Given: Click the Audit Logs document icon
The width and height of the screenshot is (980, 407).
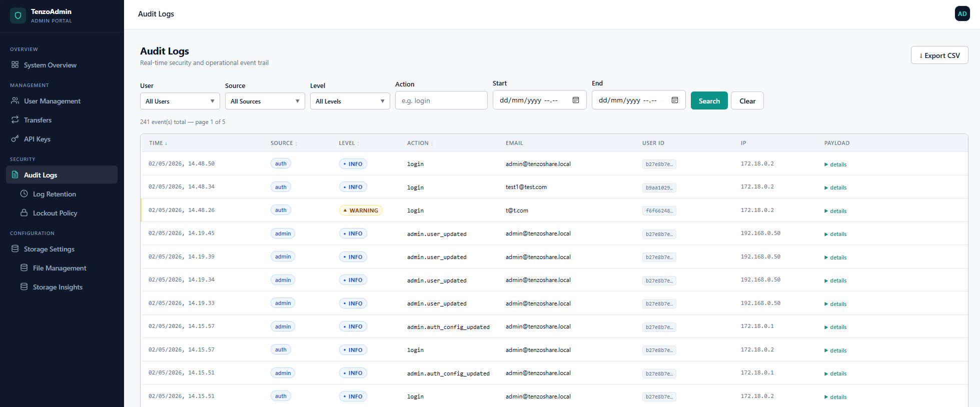Looking at the screenshot, I should click(15, 174).
